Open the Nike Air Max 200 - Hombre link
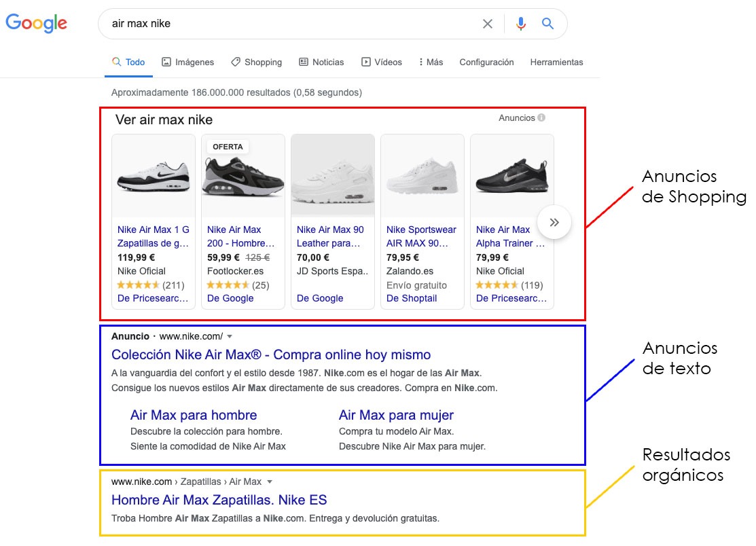The height and width of the screenshot is (546, 756). (x=240, y=236)
